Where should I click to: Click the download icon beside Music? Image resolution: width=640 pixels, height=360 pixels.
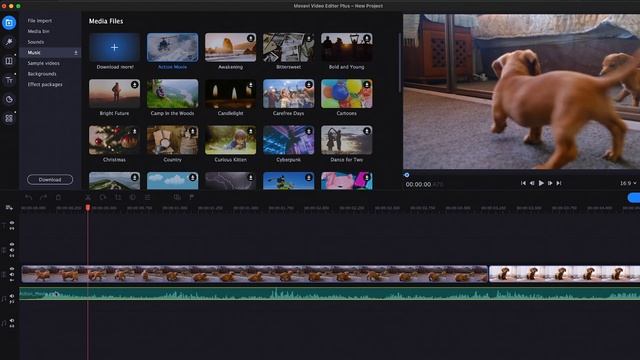pyautogui.click(x=76, y=53)
